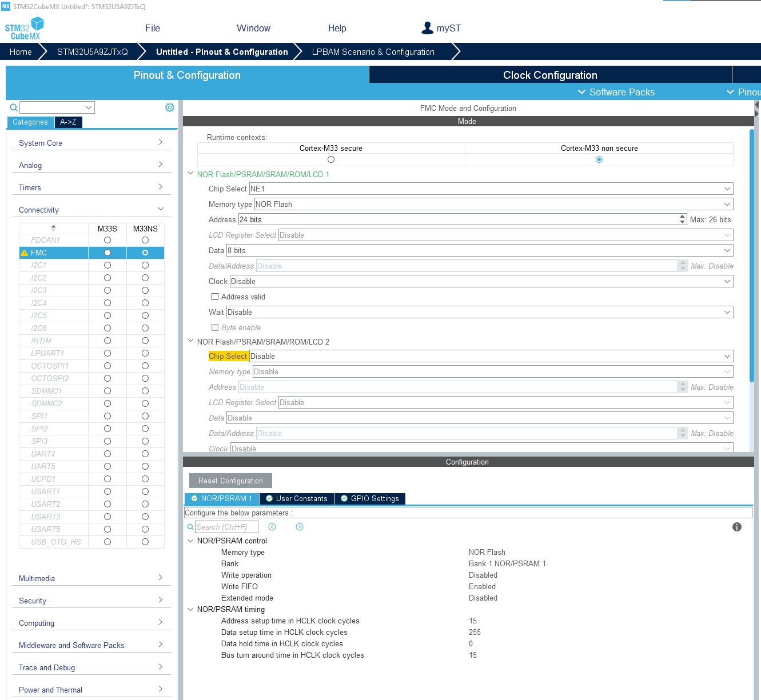The image size is (761, 700).
Task: Switch to Pinout & Configuration tab
Action: coord(187,75)
